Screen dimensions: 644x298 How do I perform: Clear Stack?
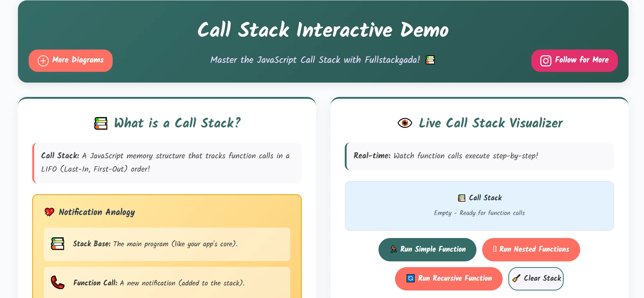536,279
